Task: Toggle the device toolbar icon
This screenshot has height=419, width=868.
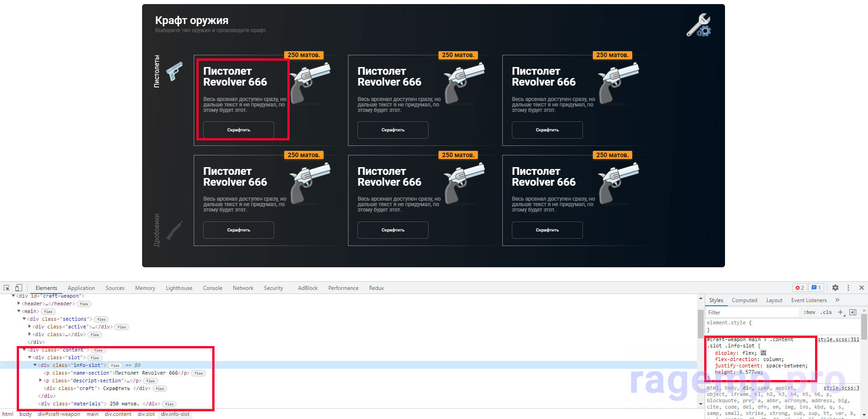Action: pyautogui.click(x=19, y=288)
